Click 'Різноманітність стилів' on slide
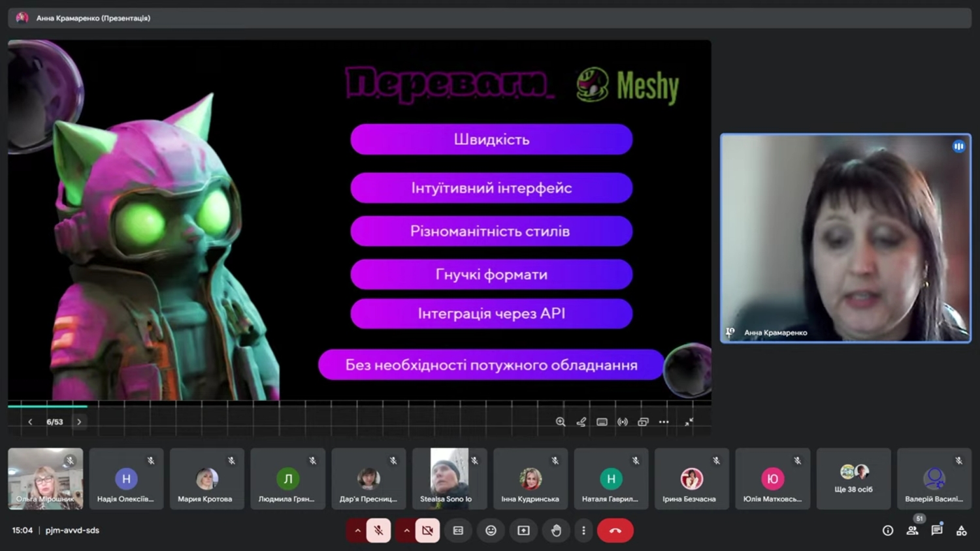Viewport: 980px width, 551px height. (x=491, y=231)
